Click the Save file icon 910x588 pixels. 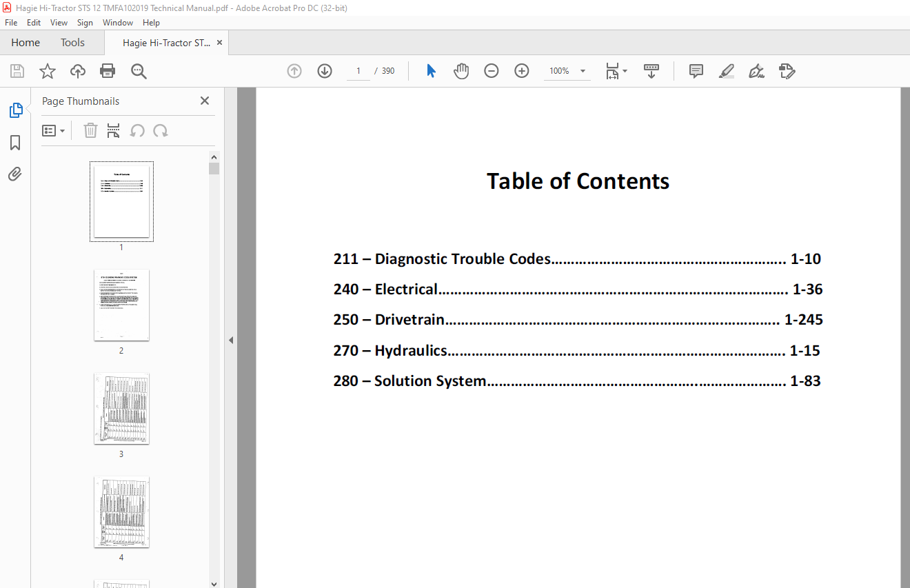(17, 71)
